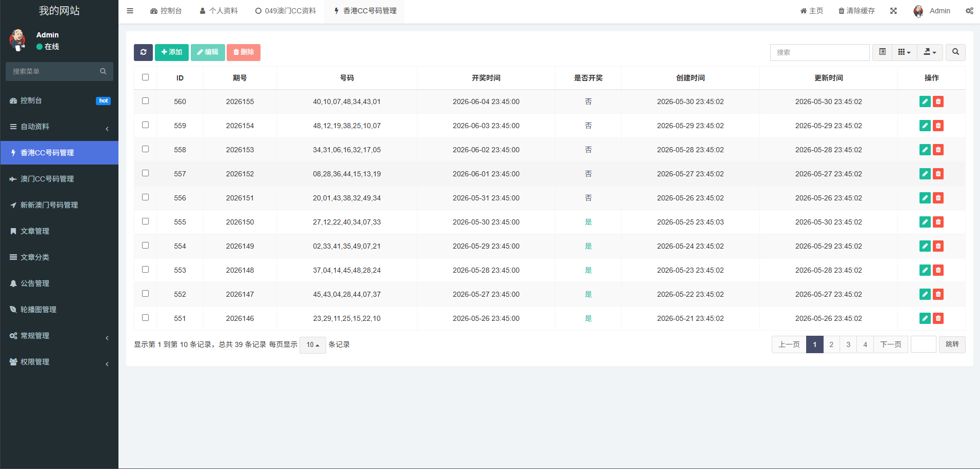This screenshot has height=469, width=980.
Task: Open settings gears icon at top right
Action: (969, 11)
